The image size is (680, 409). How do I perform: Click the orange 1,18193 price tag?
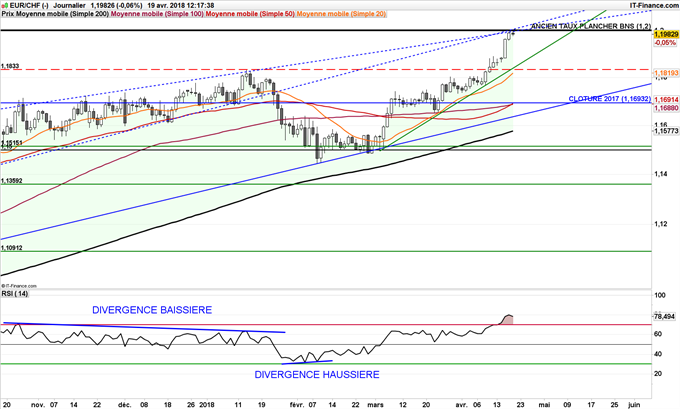pyautogui.click(x=666, y=73)
